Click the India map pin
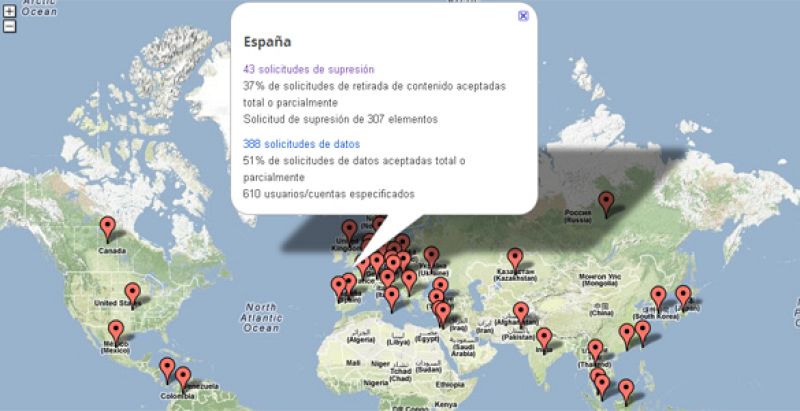Viewport: 800px width, 411px height. 544,338
